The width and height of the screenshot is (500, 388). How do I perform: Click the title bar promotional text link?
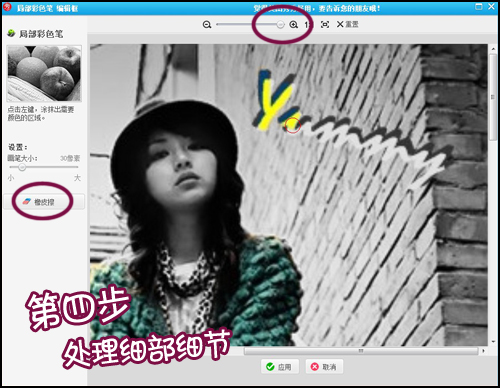pos(316,8)
